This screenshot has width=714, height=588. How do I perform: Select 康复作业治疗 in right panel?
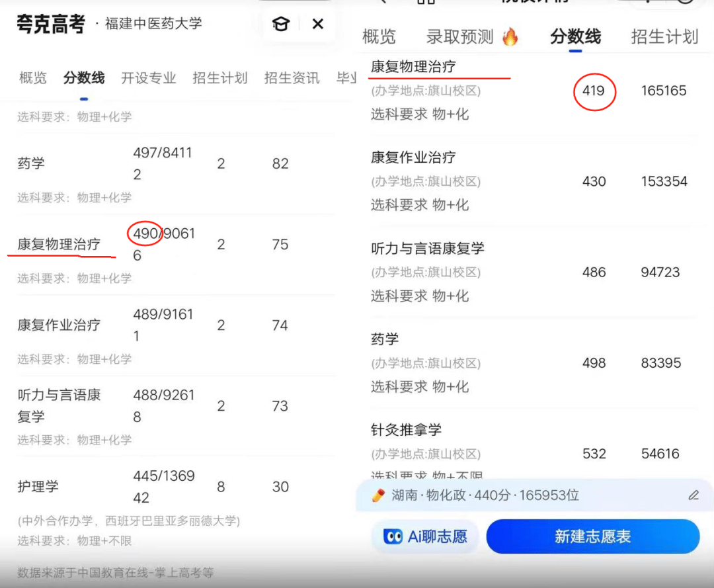pos(413,157)
